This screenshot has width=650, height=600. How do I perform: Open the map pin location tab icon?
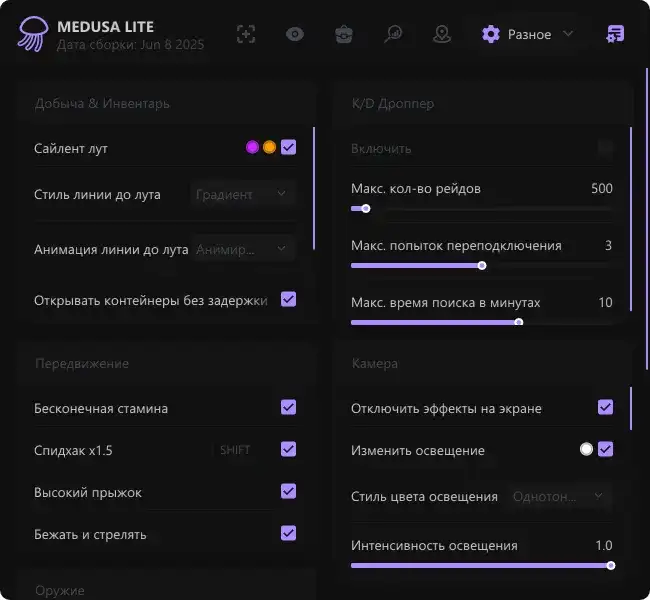[442, 34]
